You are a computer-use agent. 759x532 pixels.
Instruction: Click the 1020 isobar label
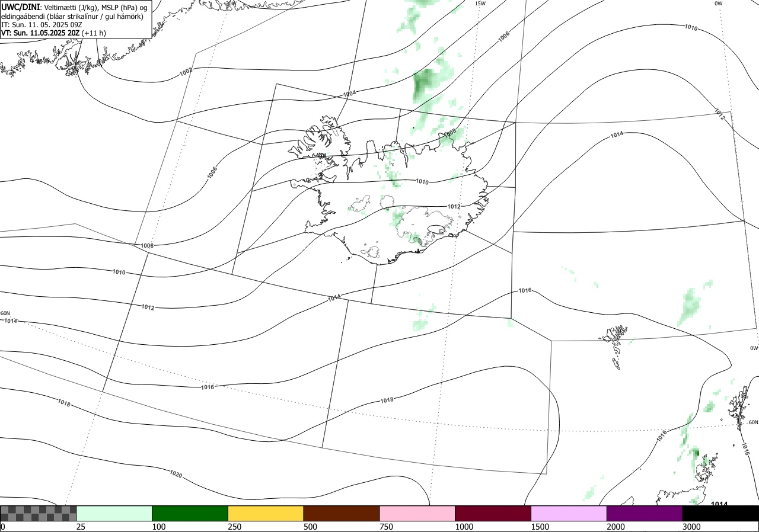point(176,474)
